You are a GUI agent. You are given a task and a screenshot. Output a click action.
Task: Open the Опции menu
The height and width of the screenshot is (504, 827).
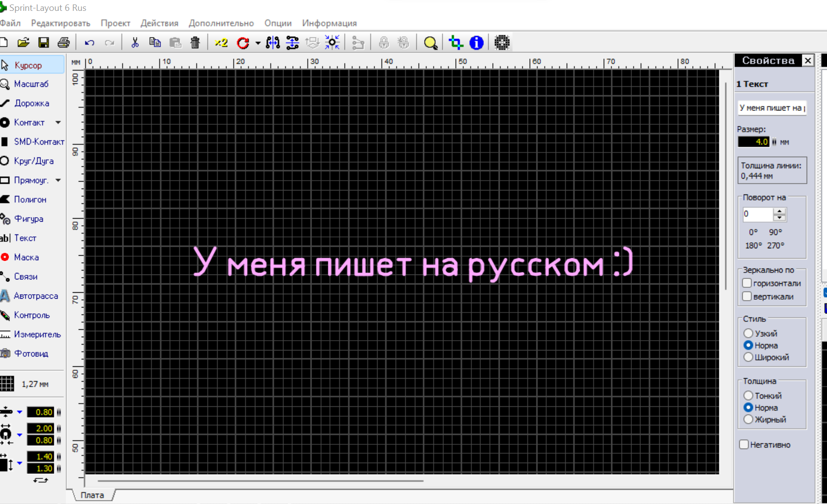pyautogui.click(x=278, y=23)
